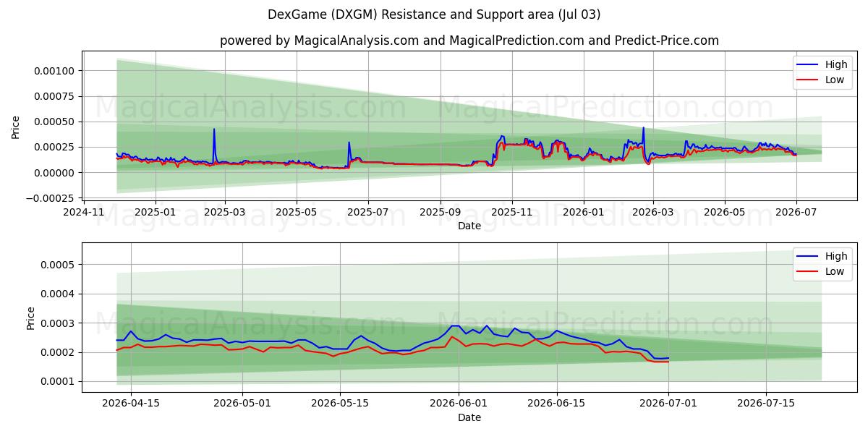This screenshot has height=434, width=868.
Task: Click the 'Price' y-axis label of bottom chart
Action: (x=30, y=318)
